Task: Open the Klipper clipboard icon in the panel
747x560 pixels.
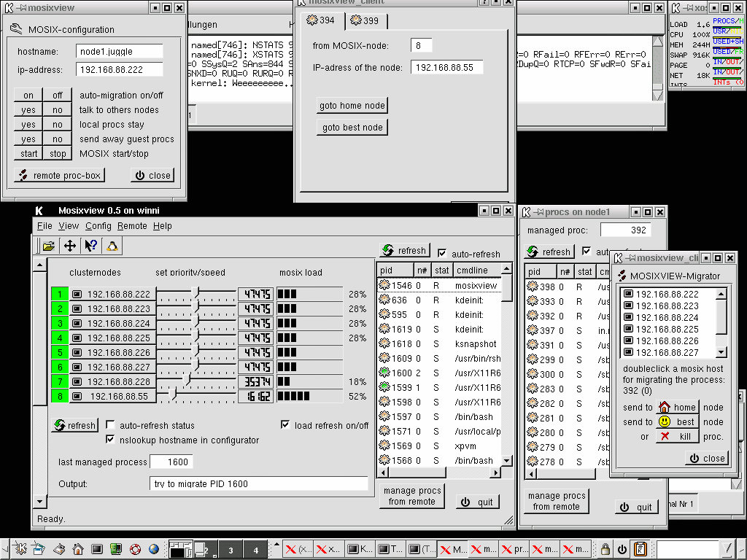Action: [x=640, y=549]
